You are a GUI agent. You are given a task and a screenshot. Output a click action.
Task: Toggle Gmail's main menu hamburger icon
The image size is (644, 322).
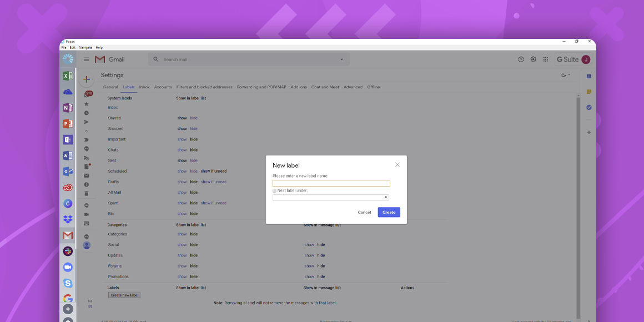pyautogui.click(x=86, y=59)
